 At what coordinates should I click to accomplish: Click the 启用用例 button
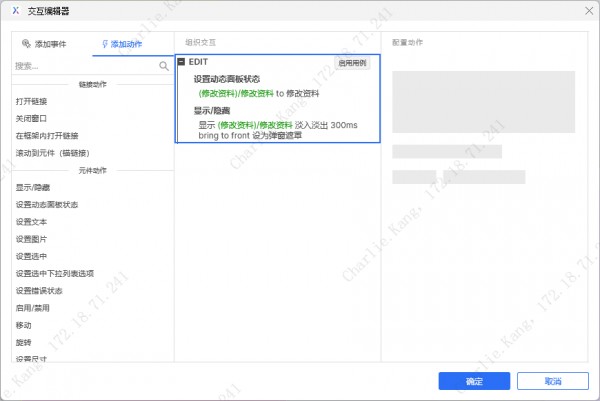(x=353, y=62)
